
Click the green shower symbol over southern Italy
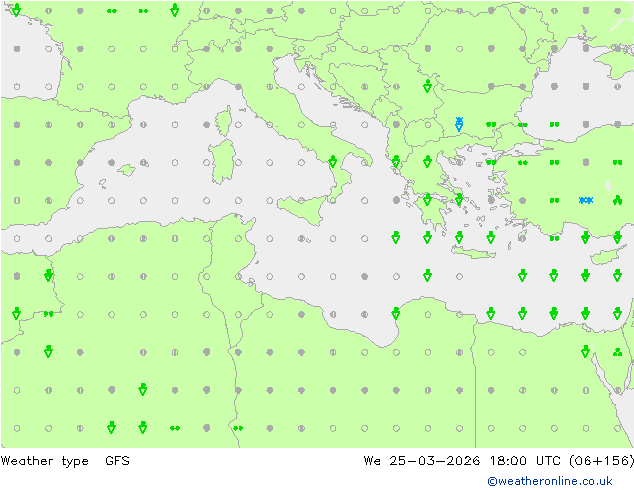click(x=333, y=162)
